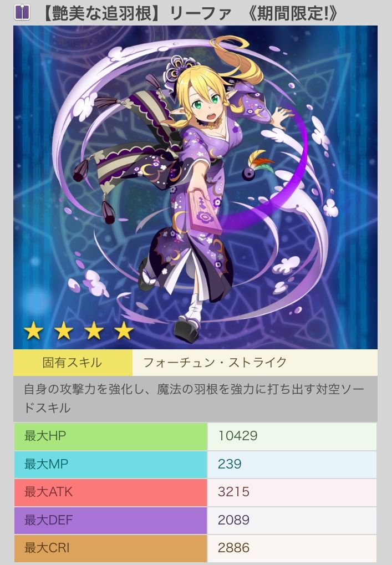Click the first gold rarity star
The width and height of the screenshot is (392, 565).
click(x=33, y=331)
